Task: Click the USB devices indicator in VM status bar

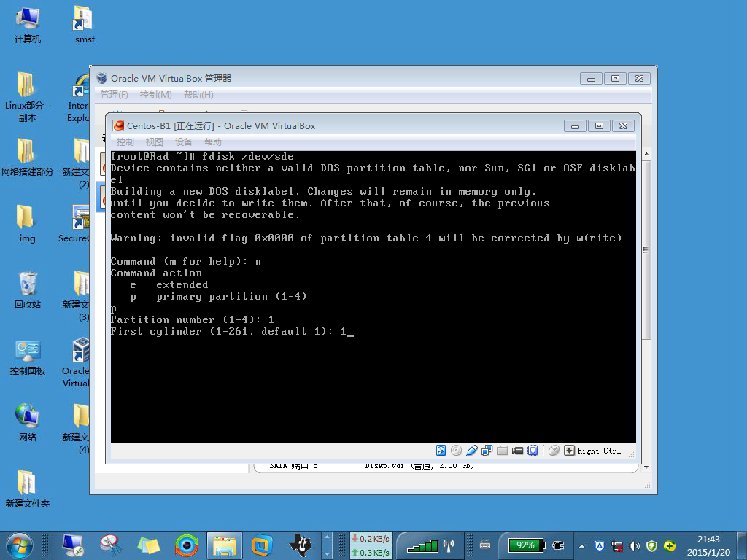Action: tap(472, 451)
